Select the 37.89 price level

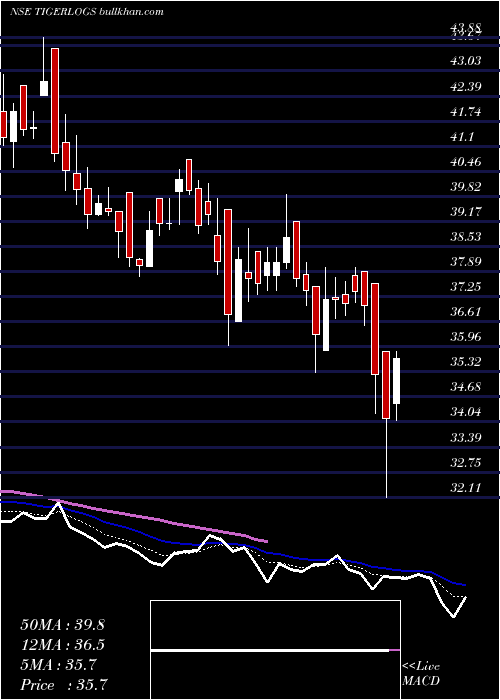466,262
